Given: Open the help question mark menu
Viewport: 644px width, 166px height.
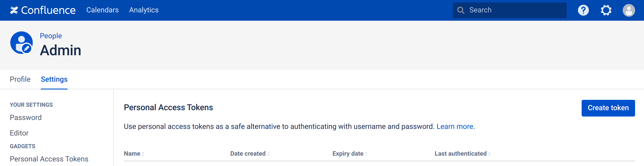Looking at the screenshot, I should click(583, 10).
